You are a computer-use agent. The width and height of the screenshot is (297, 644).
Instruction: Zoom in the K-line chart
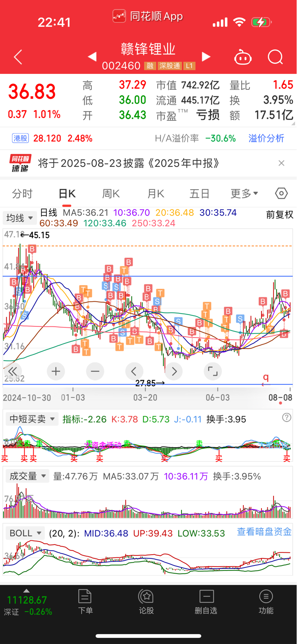(x=56, y=371)
